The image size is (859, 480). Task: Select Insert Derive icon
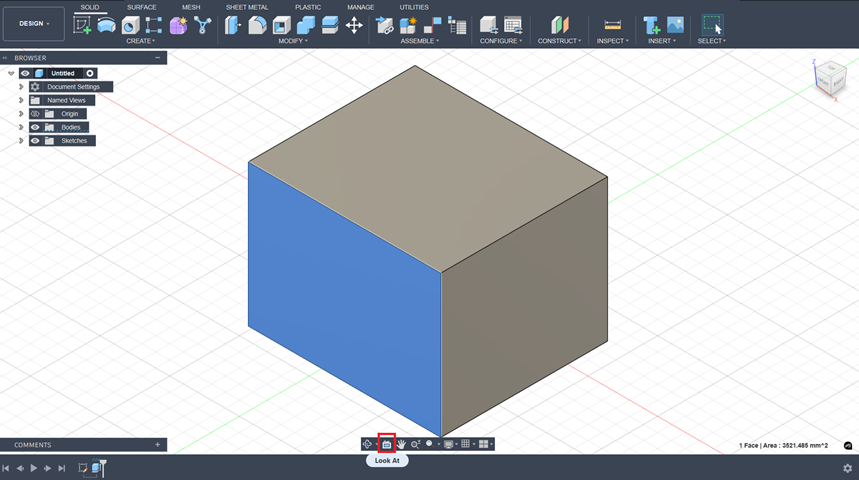point(651,25)
